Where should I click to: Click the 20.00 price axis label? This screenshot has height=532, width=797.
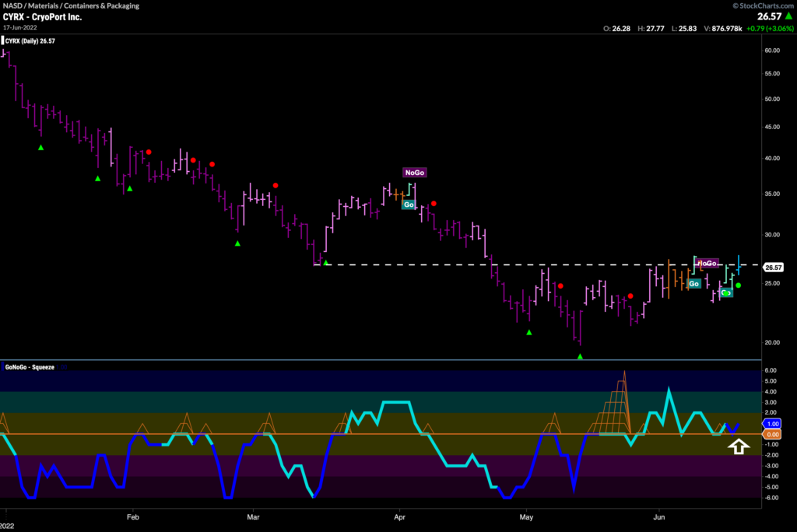click(772, 342)
